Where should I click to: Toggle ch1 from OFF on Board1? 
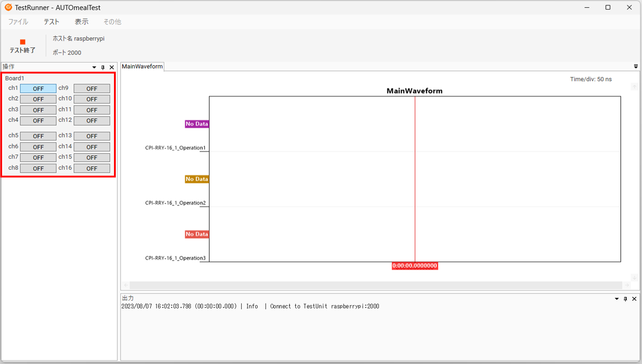tap(38, 88)
